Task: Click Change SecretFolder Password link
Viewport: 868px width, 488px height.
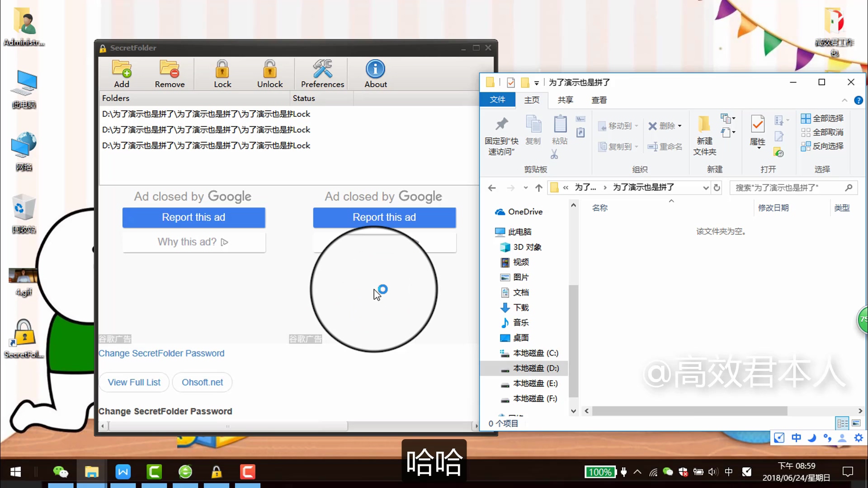Action: click(161, 353)
